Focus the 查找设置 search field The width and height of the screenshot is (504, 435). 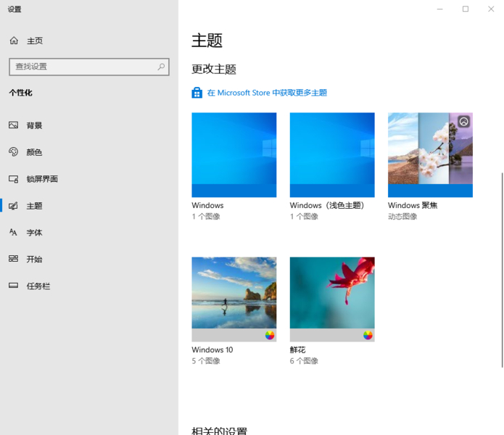(89, 67)
